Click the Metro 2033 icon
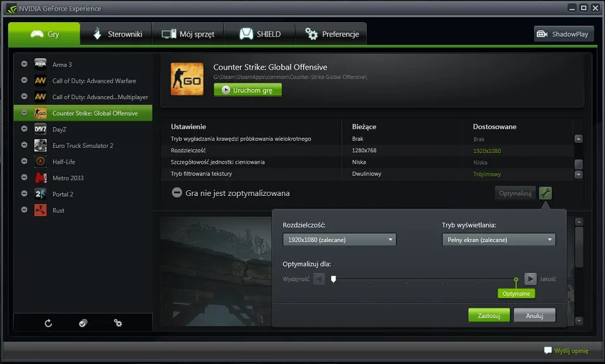Image resolution: width=605 pixels, height=364 pixels. [40, 178]
